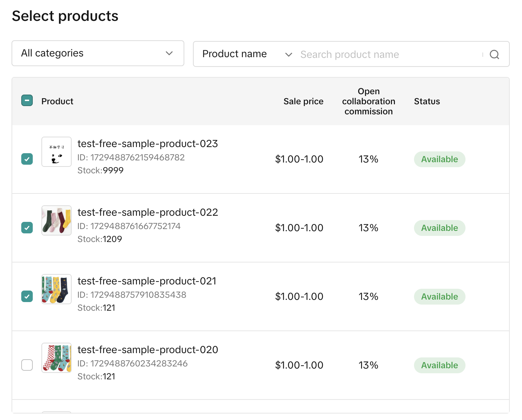Click thumbnail of product 023
This screenshot has width=522, height=420.
(x=57, y=152)
